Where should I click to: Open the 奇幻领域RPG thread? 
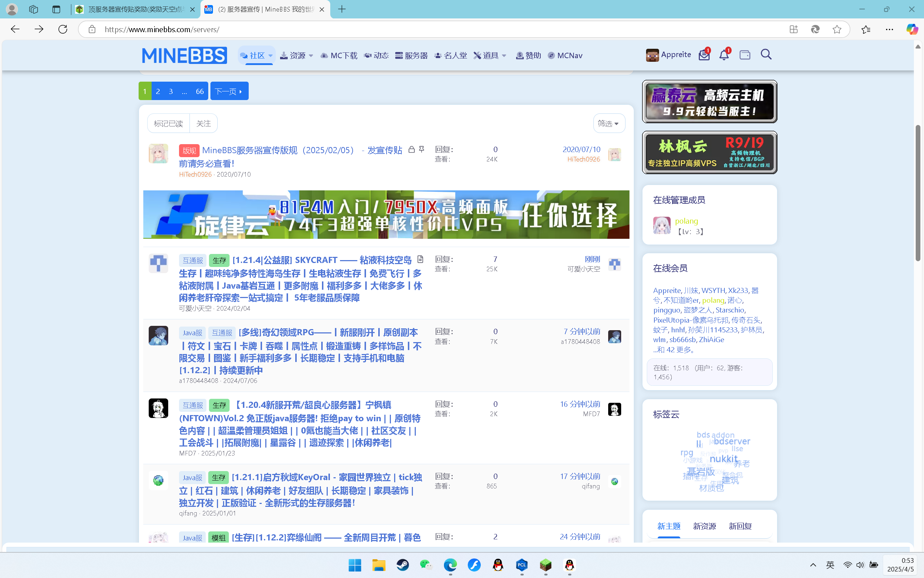point(300,351)
